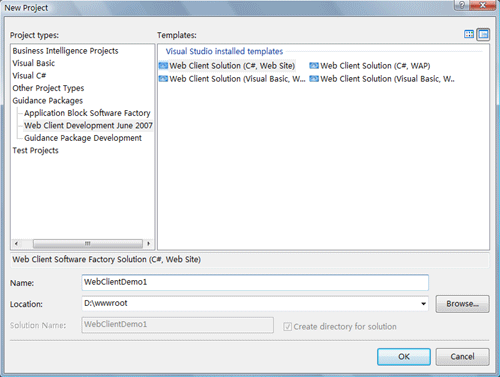The image size is (500, 377).
Task: Click the Web Client Solution (C#, Web Site) icon
Action: [163, 66]
